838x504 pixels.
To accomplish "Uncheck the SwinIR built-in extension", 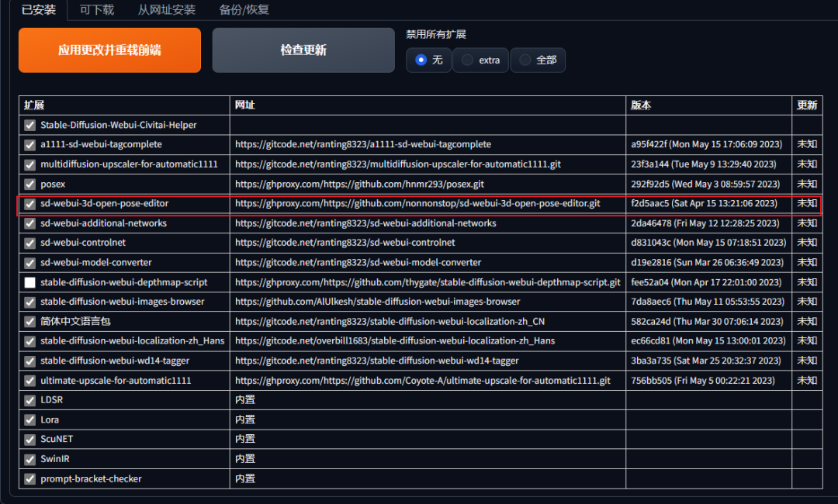I will click(x=30, y=459).
